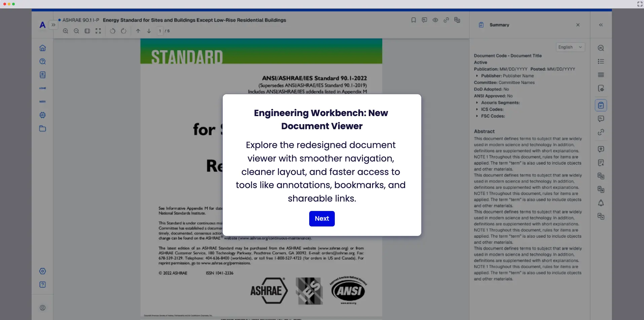Expand the ICS Codes row
This screenshot has width=644, height=320.
[477, 109]
